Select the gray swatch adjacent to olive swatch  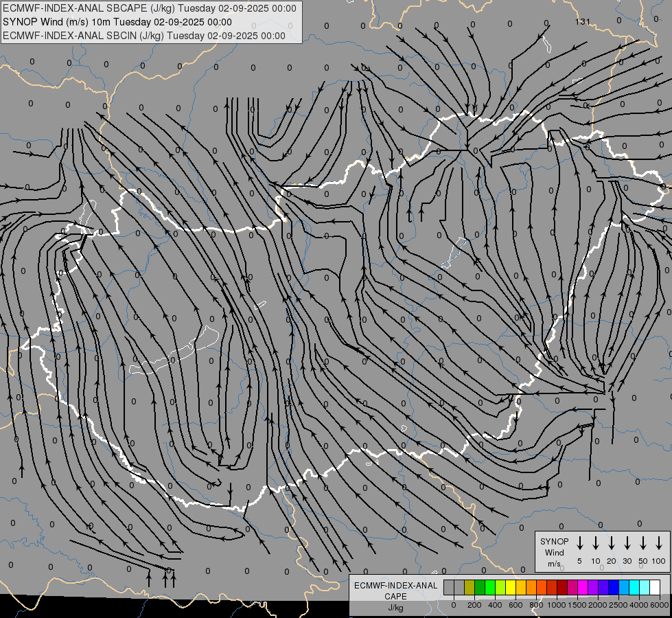(x=459, y=587)
